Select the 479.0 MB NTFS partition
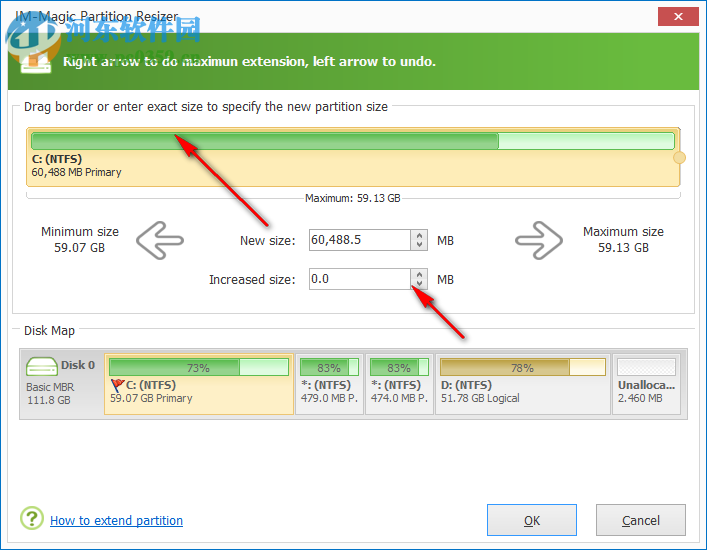This screenshot has width=707, height=550. (x=329, y=384)
